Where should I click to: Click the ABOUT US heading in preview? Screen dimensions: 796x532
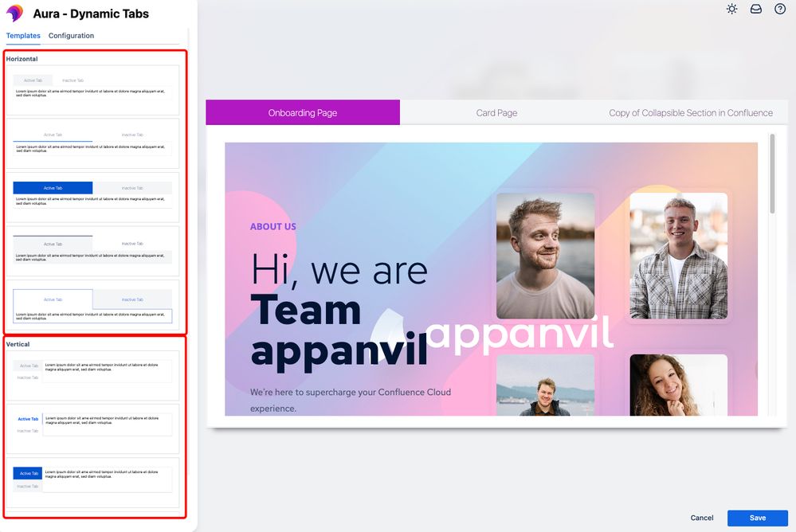pos(273,226)
